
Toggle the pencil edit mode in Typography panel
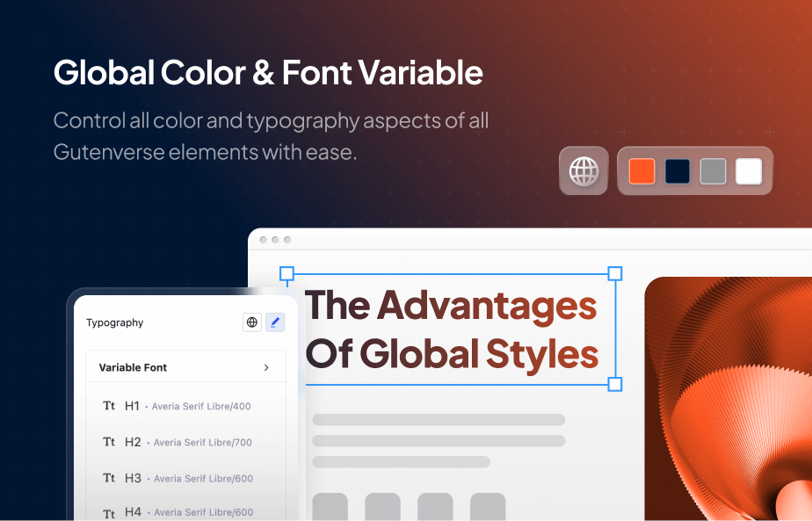point(275,322)
